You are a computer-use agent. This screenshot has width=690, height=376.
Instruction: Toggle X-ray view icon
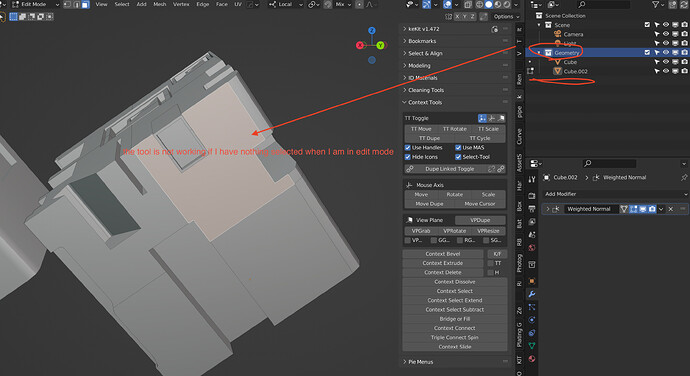[467, 4]
